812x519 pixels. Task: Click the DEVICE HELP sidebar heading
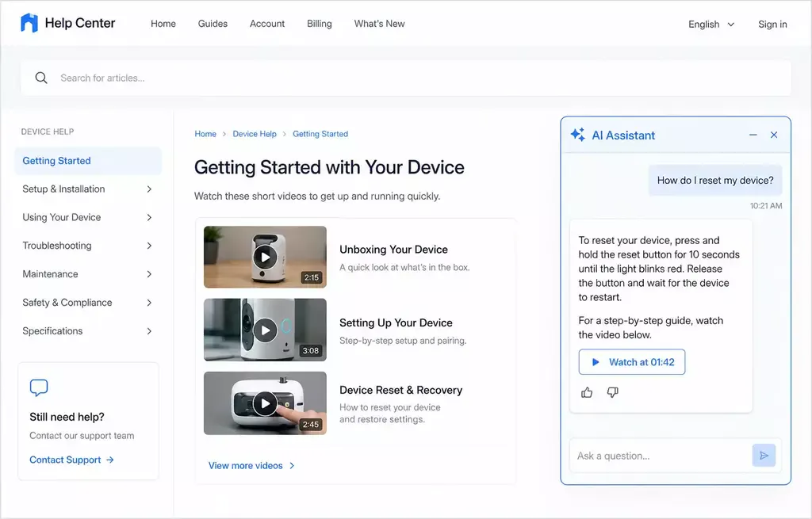48,132
